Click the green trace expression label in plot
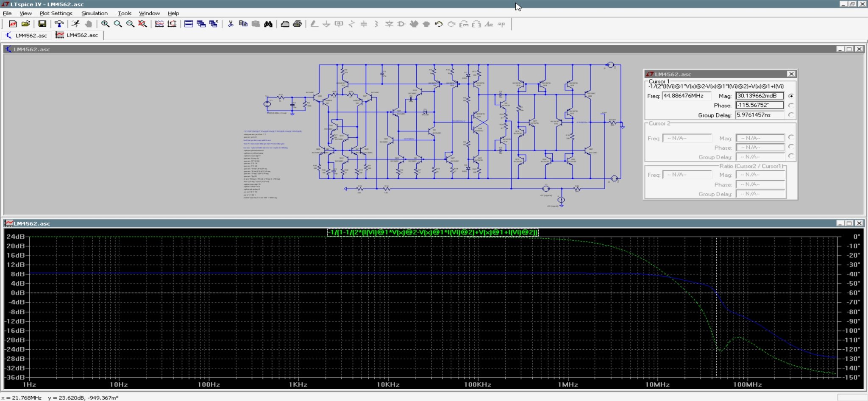This screenshot has width=868, height=401. (432, 232)
